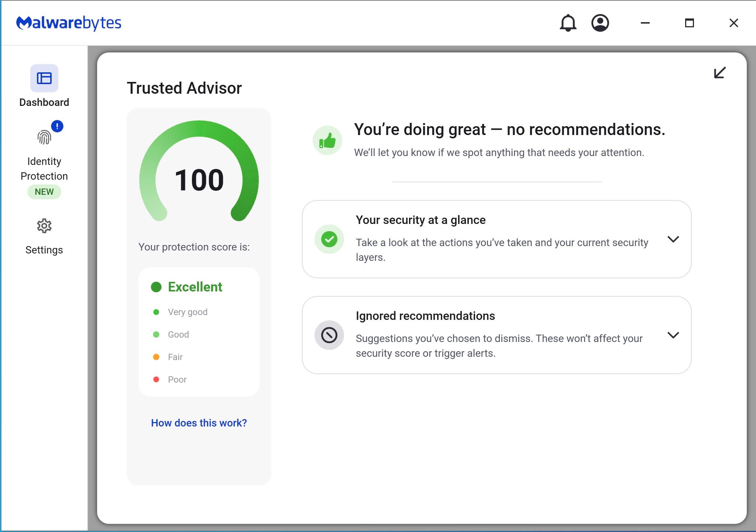Click the account profile icon
The image size is (756, 532).
600,23
